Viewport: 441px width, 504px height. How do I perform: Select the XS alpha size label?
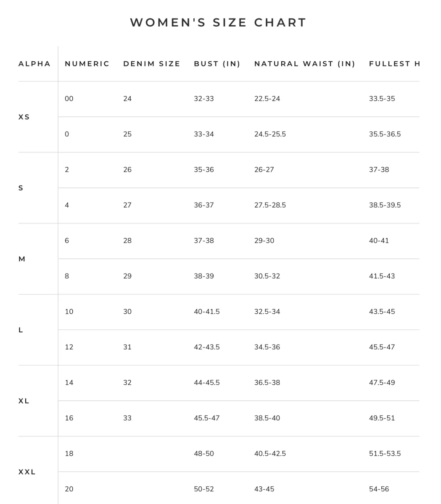24,117
